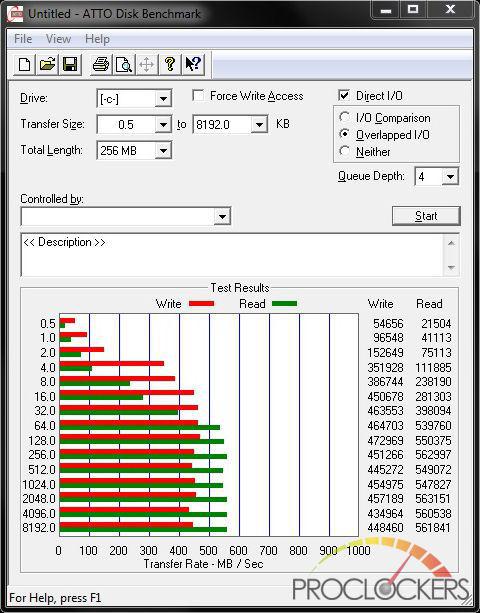Image resolution: width=480 pixels, height=613 pixels.
Task: Click inside the Description text box
Action: [x=233, y=255]
